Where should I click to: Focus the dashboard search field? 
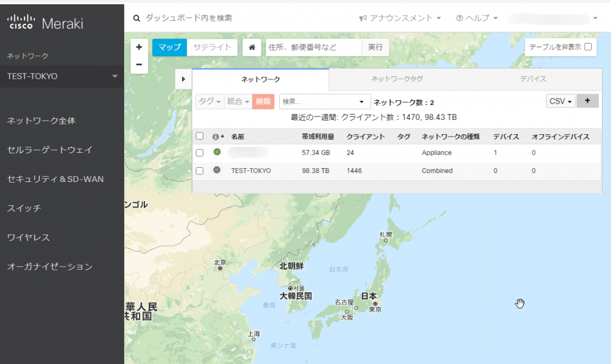[x=189, y=18]
